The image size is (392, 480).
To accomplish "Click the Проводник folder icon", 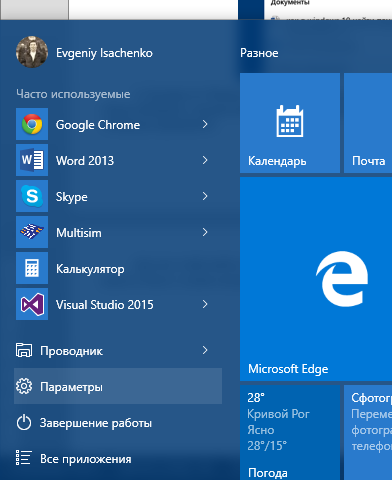I will (24, 350).
